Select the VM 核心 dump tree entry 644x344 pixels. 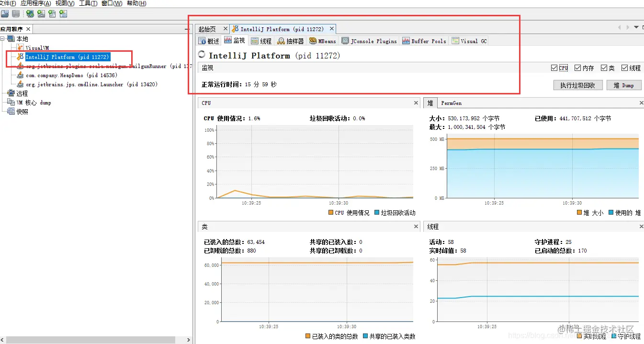(34, 103)
